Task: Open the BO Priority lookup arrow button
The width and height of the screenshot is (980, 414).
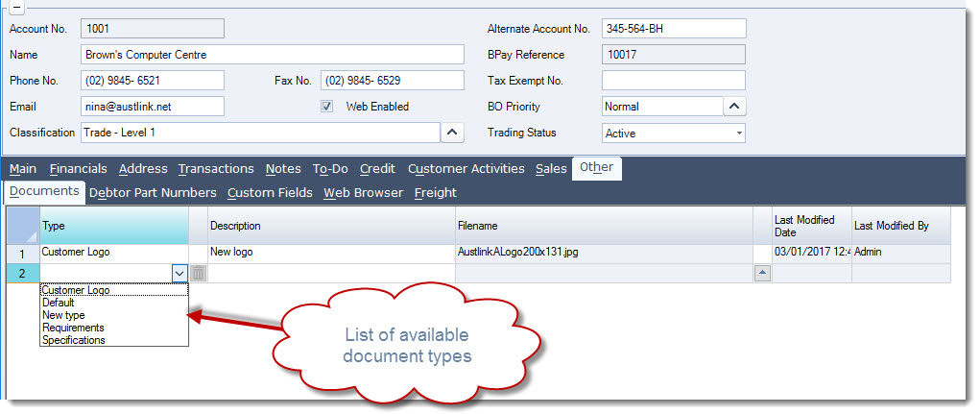Action: (x=734, y=107)
